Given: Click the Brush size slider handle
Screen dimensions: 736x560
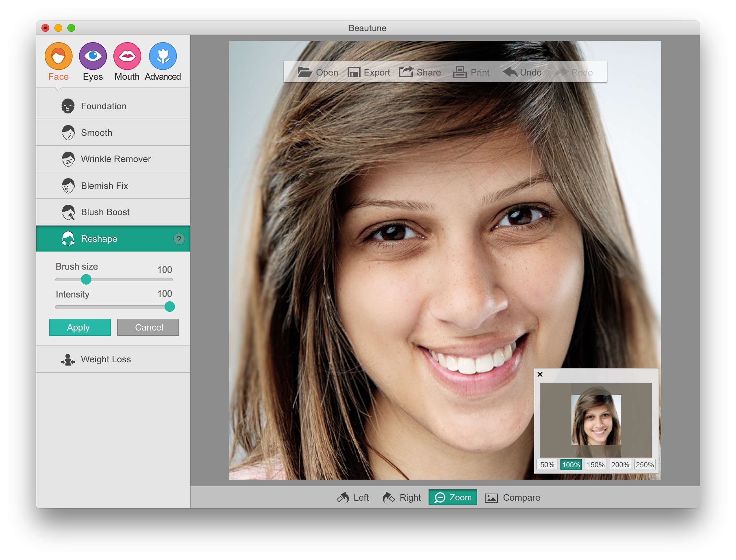Looking at the screenshot, I should coord(86,280).
